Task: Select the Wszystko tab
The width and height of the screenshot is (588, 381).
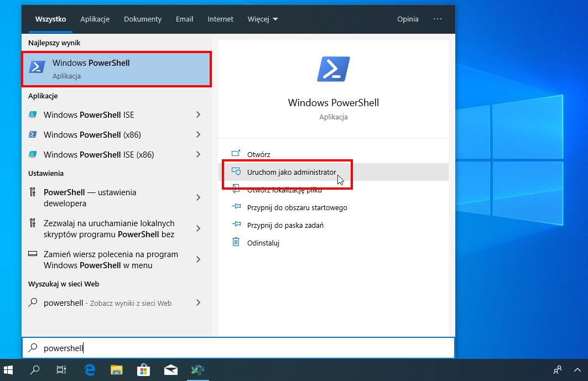Action: pos(51,19)
